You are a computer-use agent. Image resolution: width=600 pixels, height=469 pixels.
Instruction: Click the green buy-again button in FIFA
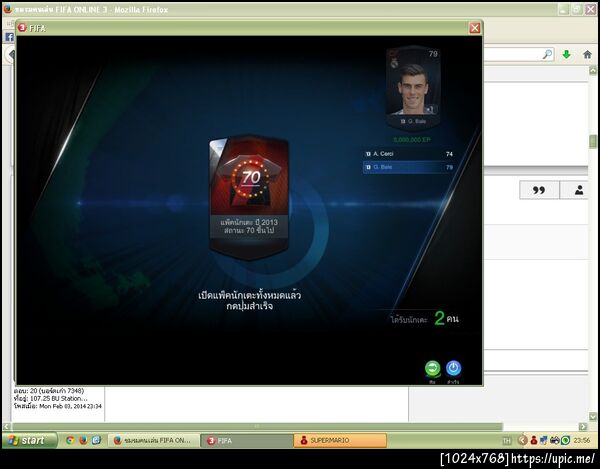point(432,369)
